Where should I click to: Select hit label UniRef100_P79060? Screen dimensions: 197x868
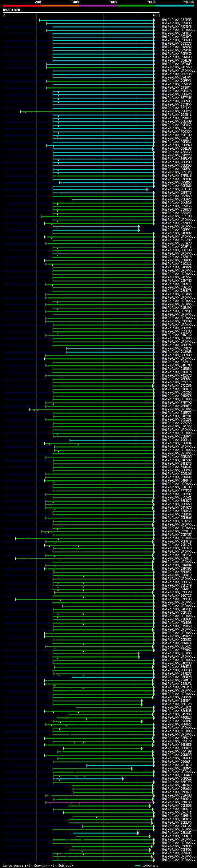click(x=177, y=626)
